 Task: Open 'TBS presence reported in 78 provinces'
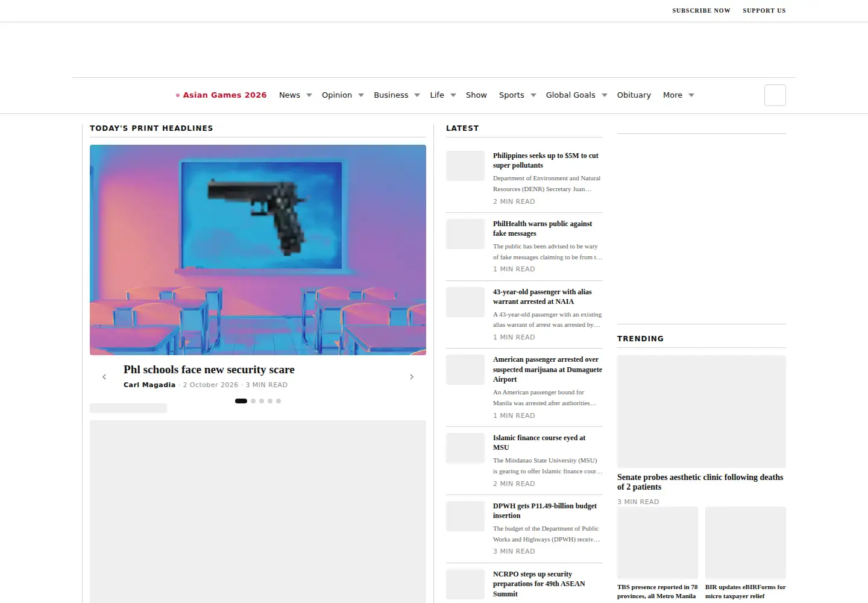(x=657, y=592)
